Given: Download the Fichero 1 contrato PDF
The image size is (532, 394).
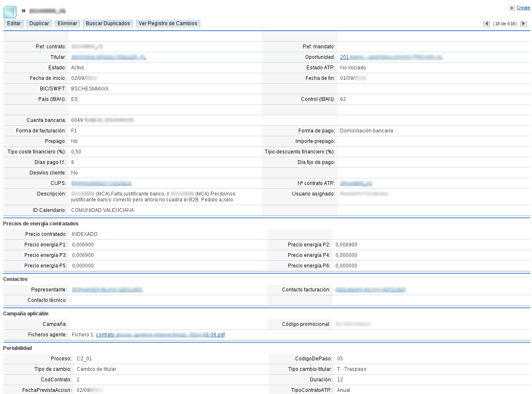Looking at the screenshot, I should (160, 334).
